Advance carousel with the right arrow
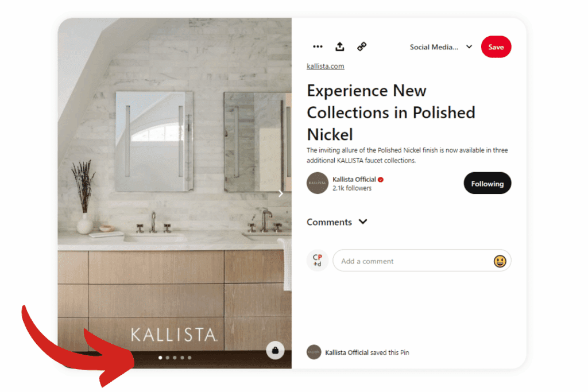Viewport: 588px width, 392px height. click(x=280, y=193)
